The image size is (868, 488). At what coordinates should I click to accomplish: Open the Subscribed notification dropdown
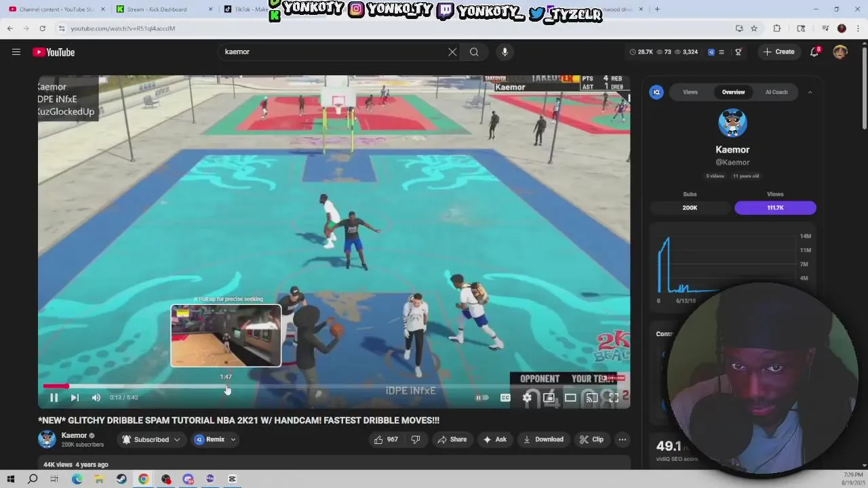coord(151,439)
